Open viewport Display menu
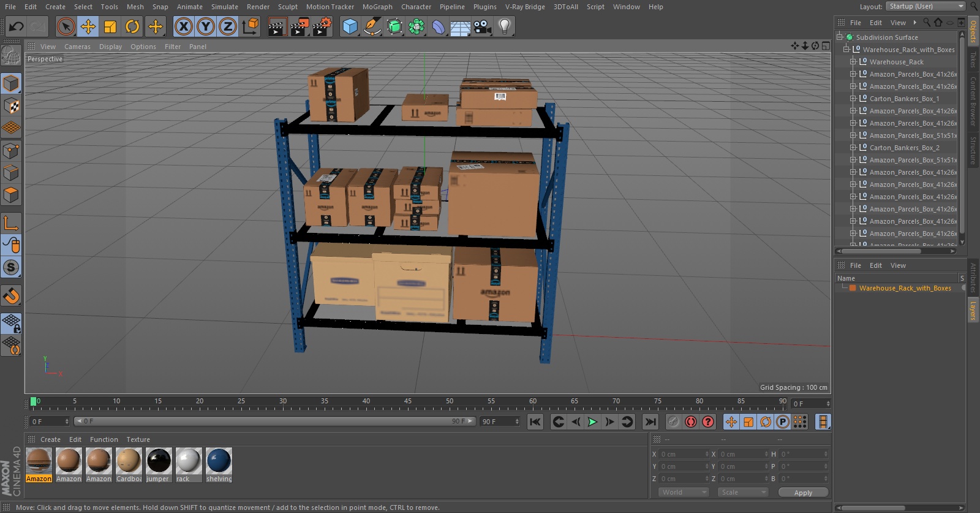980x513 pixels. pos(110,47)
